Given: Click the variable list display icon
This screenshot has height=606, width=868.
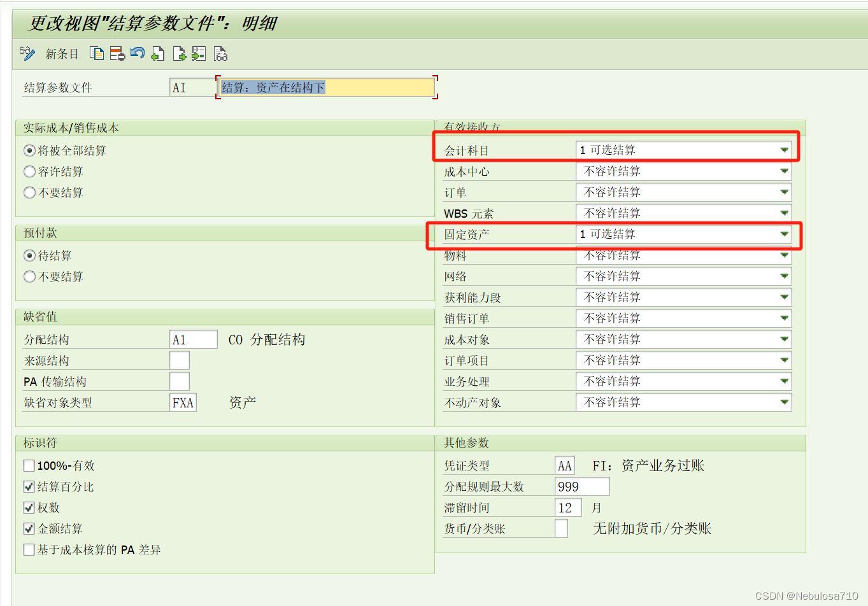Looking at the screenshot, I should pos(220,53).
